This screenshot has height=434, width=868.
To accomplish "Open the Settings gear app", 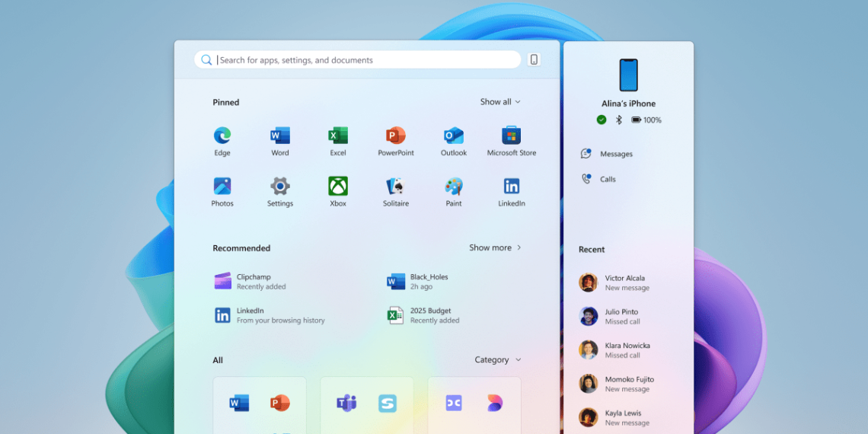I will (x=280, y=192).
